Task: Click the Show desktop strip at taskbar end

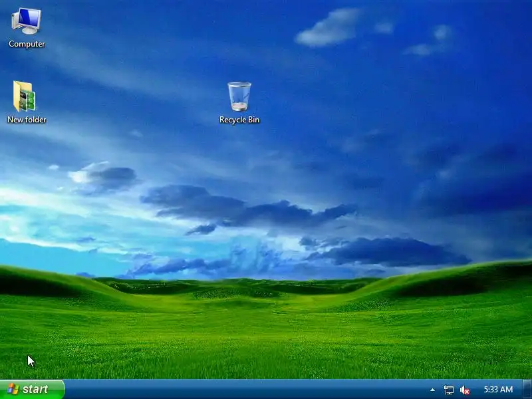Action: pyautogui.click(x=527, y=390)
